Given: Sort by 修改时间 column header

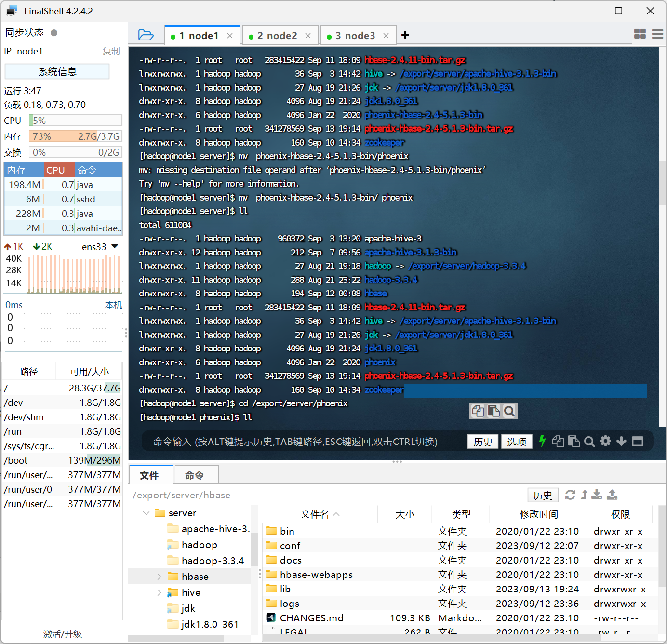Looking at the screenshot, I should tap(539, 514).
